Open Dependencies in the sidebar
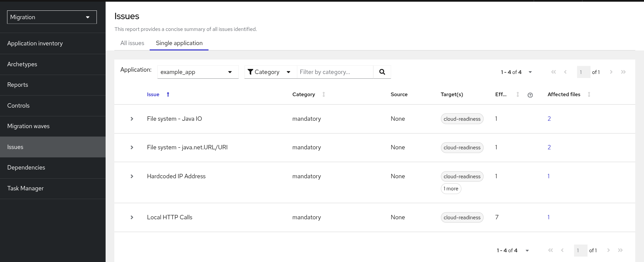Image resolution: width=644 pixels, height=262 pixels. click(26, 167)
